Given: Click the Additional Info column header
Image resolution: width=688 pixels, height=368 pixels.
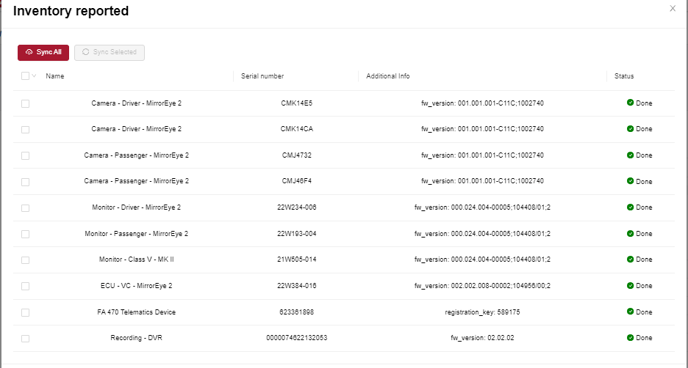Looking at the screenshot, I should pos(388,76).
